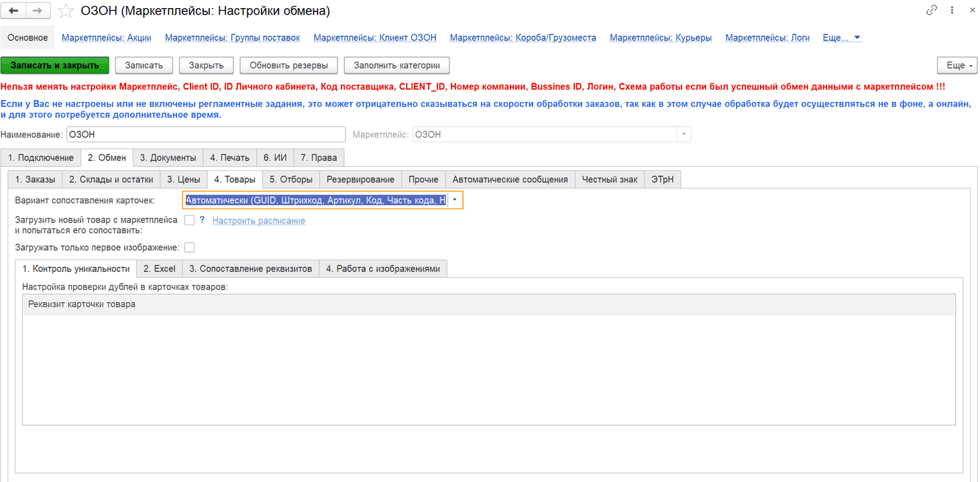Image resolution: width=980 pixels, height=482 pixels.
Task: Expand the card matching variant dropdown arrow
Action: pos(455,200)
